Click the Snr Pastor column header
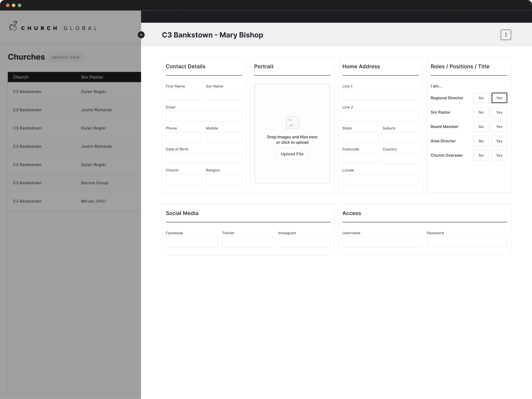The height and width of the screenshot is (399, 532). [x=92, y=77]
